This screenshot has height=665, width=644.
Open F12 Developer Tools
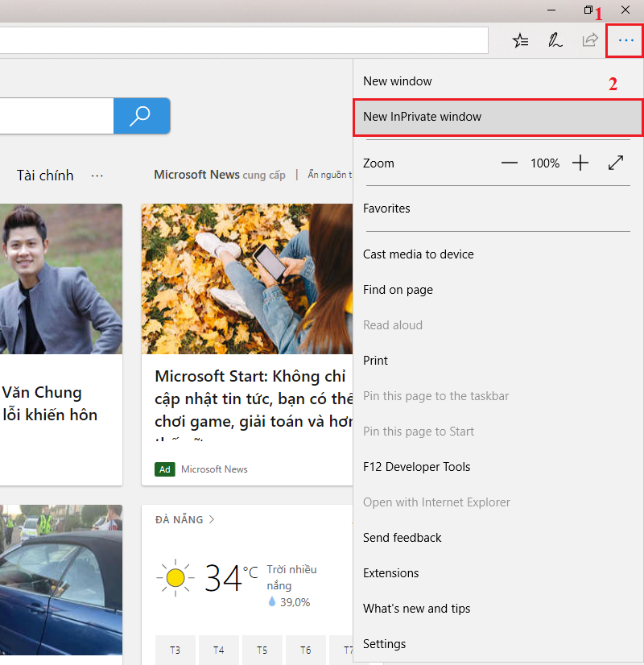416,467
